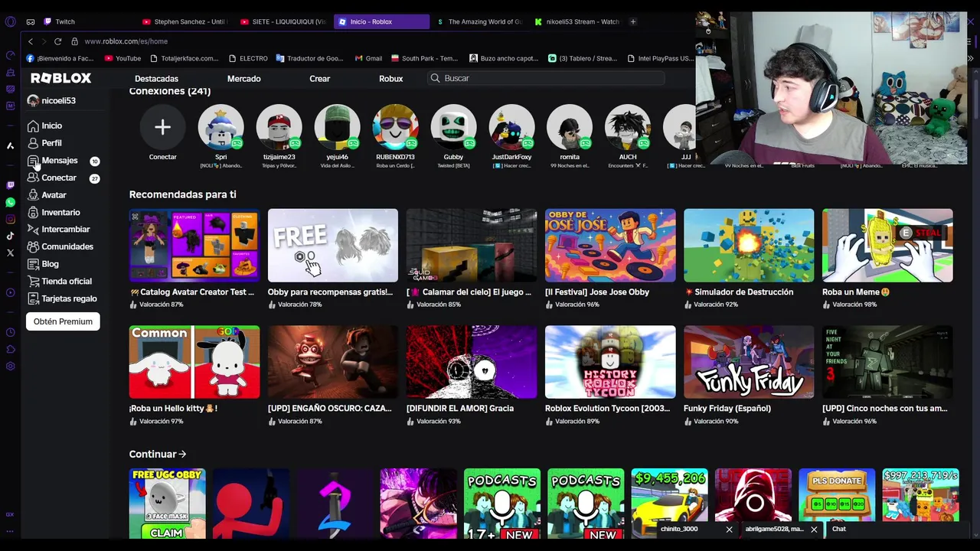Open TikTok in the Opera sidebar

[10, 236]
